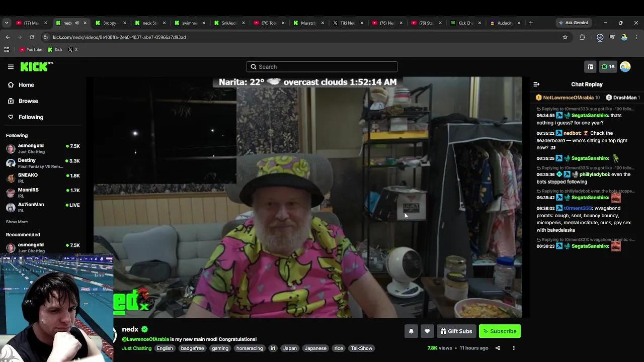The image size is (644, 362).
Task: Switch to the Kick Cha tab
Action: pyautogui.click(x=465, y=23)
